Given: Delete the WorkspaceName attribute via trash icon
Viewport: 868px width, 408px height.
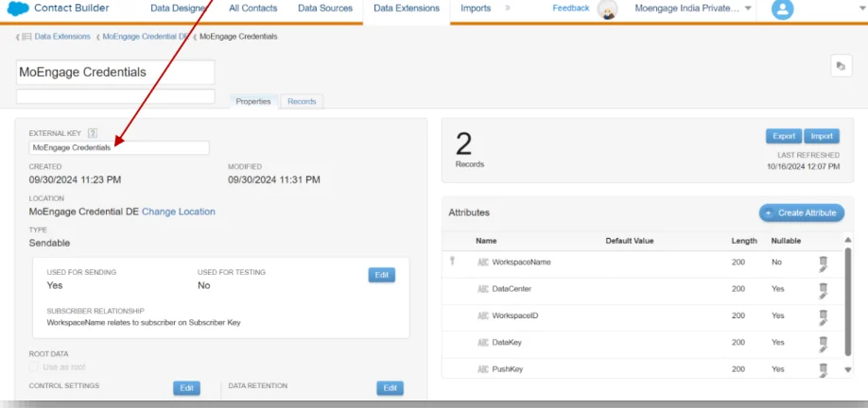Looking at the screenshot, I should click(x=824, y=260).
